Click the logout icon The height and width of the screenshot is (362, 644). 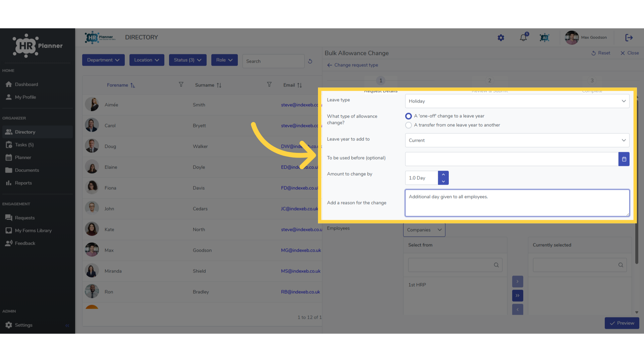(x=629, y=38)
